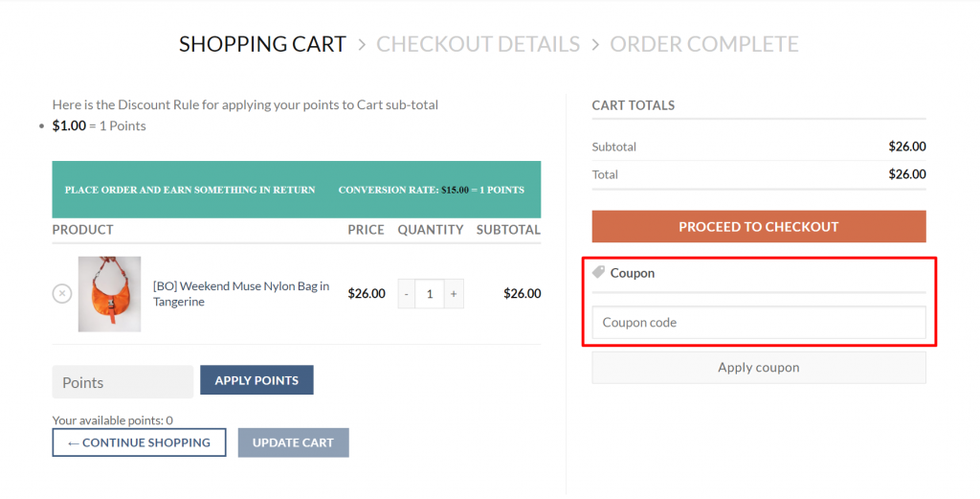Viewport: 980px width, 499px height.
Task: Select the Shopping Cart breadcrumb step
Action: click(262, 44)
